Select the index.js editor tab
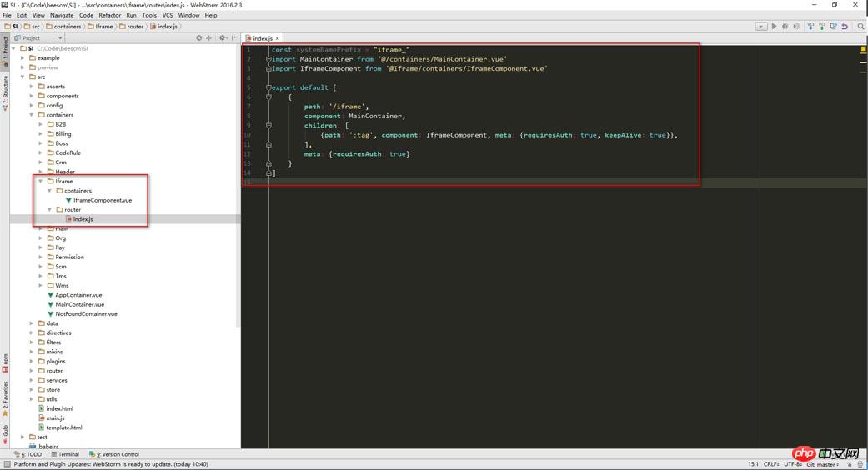Image resolution: width=868 pixels, height=470 pixels. (x=262, y=38)
